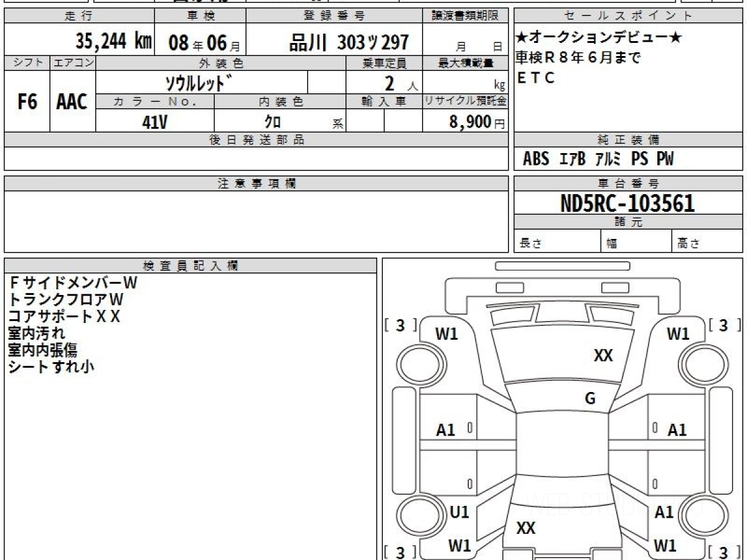
Task: Click the 乗車定員 header
Action: [x=384, y=63]
